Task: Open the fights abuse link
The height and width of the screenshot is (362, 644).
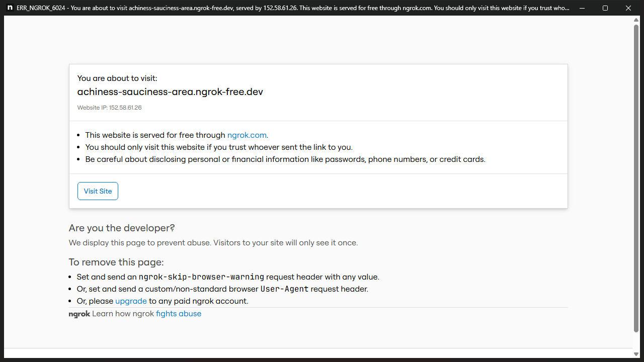Action: [x=179, y=314]
